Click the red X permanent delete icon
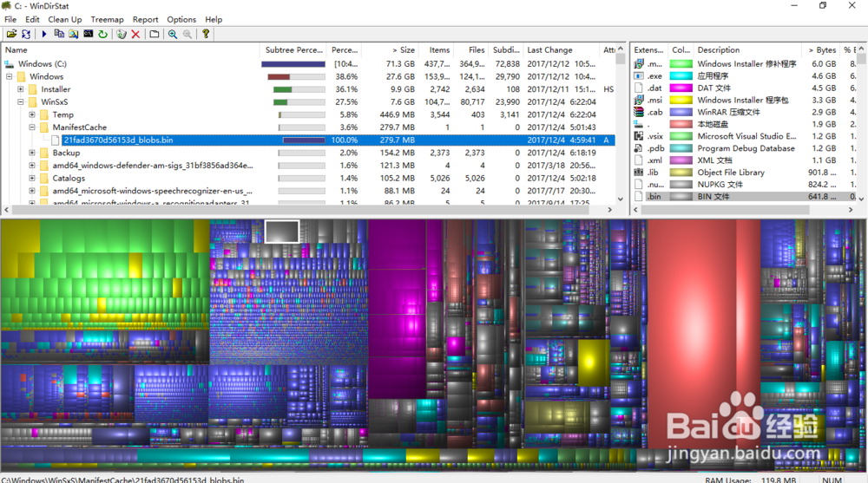 point(135,35)
